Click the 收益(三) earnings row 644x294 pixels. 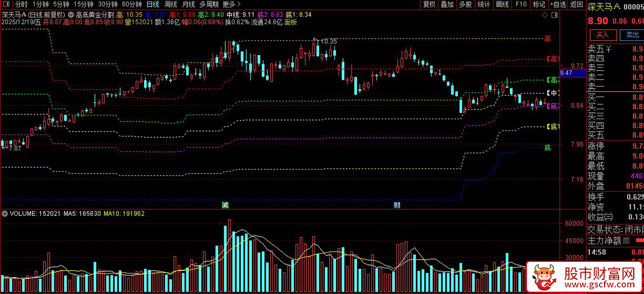point(615,217)
